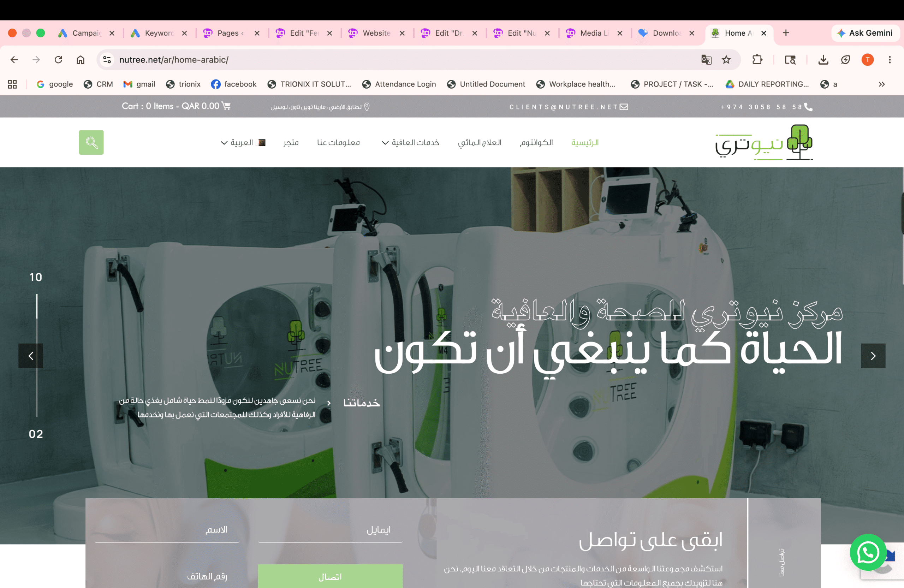
Task: Open Attendance Login bookmark
Action: [399, 84]
